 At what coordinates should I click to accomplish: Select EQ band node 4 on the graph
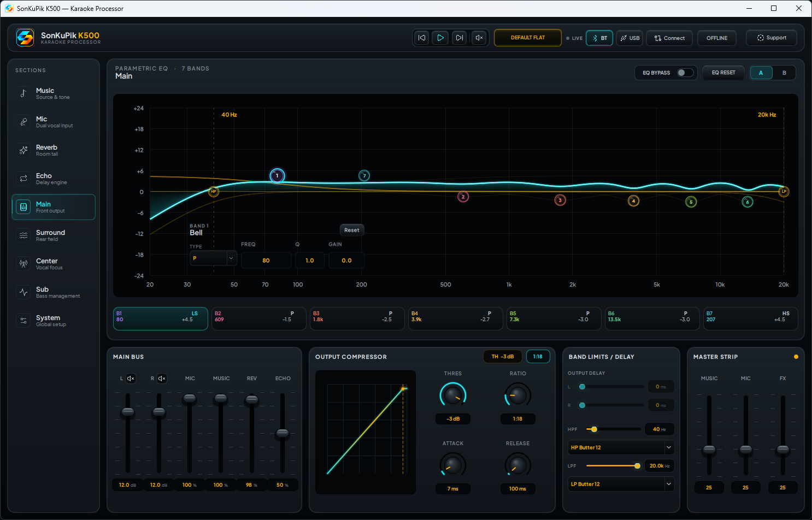click(x=633, y=201)
